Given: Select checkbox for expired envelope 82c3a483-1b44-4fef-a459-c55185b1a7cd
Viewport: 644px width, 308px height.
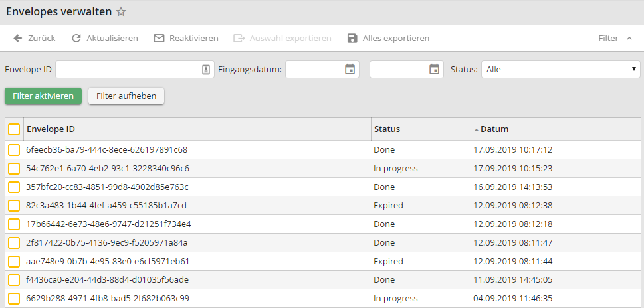Looking at the screenshot, I should pos(14,206).
